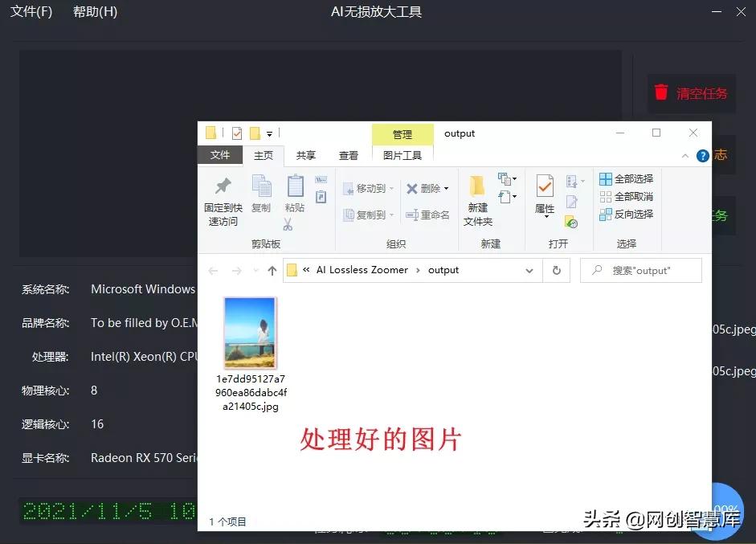Open the Properties (属性) icon
Image resolution: width=756 pixels, height=544 pixels.
point(546,193)
